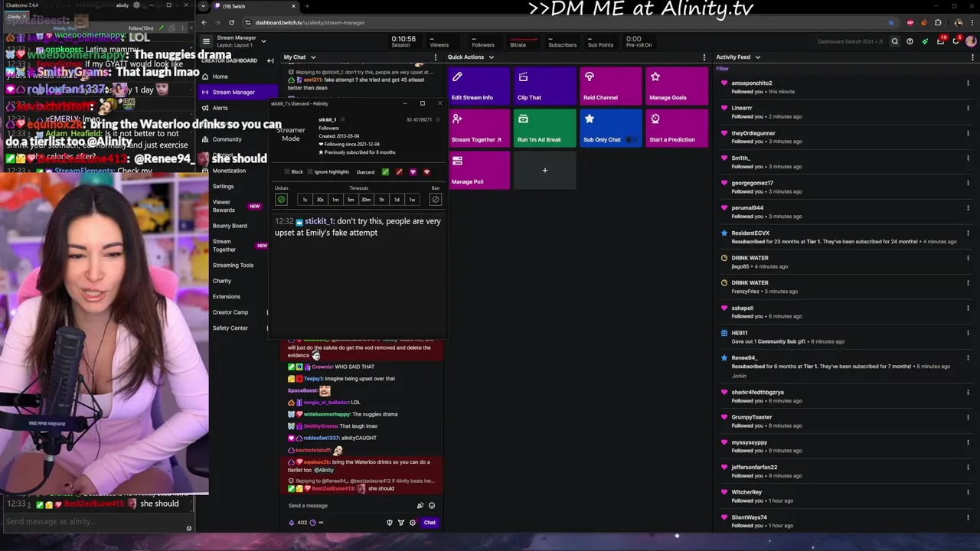Expand the Activity Feed dropdown
980x551 pixels.
pyautogui.click(x=758, y=57)
